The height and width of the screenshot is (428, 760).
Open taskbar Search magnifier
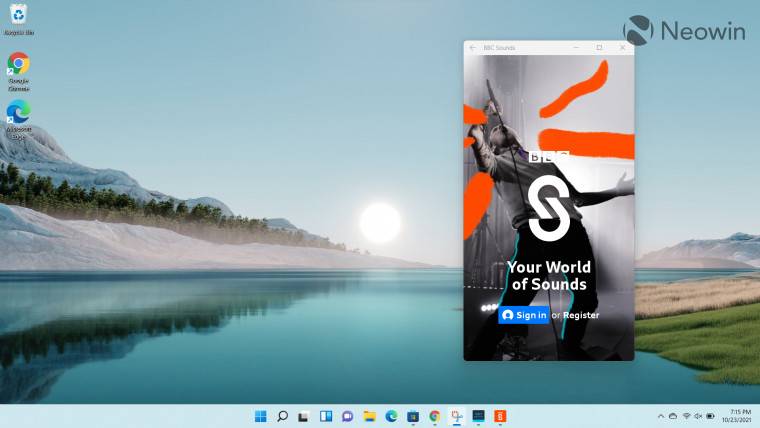tap(282, 416)
